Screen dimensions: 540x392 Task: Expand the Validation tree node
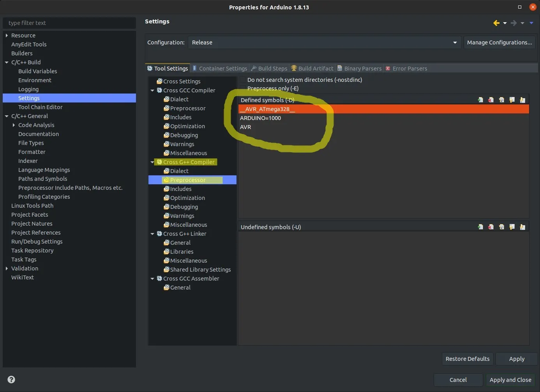(x=7, y=268)
